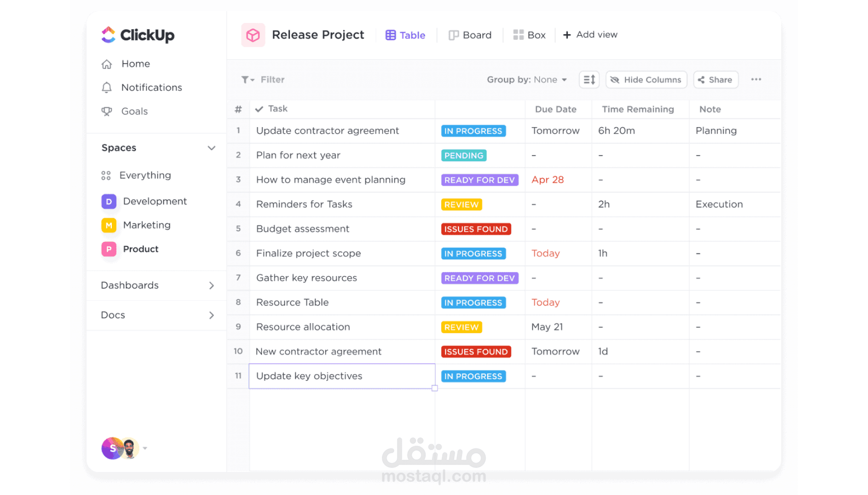The image size is (868, 495).
Task: Open the Filter control
Action: coord(263,80)
